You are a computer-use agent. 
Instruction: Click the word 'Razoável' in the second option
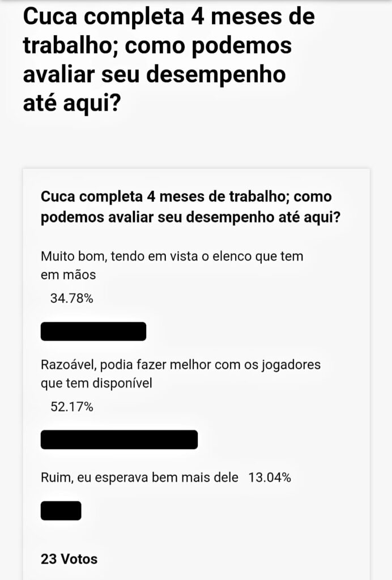(69, 365)
